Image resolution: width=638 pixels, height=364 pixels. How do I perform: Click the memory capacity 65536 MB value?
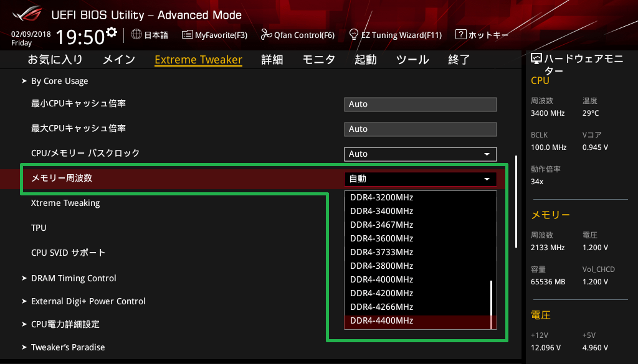(548, 281)
